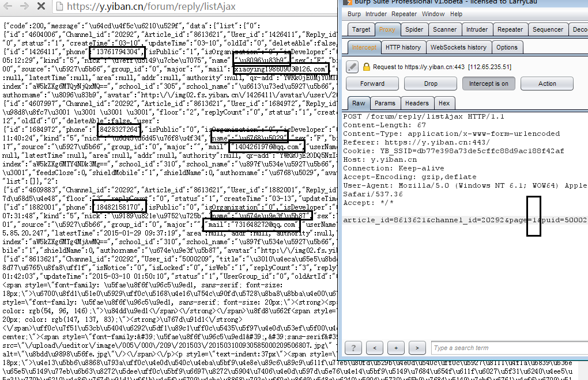This screenshot has height=380, width=588.
Task: Toggle the Intercept is on button
Action: click(x=489, y=83)
